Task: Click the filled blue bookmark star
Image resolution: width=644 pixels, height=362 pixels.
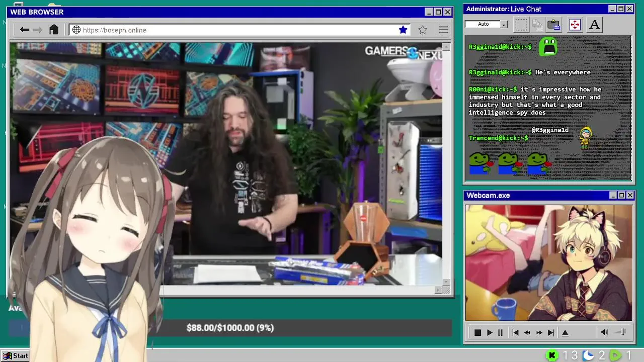Action: (403, 30)
